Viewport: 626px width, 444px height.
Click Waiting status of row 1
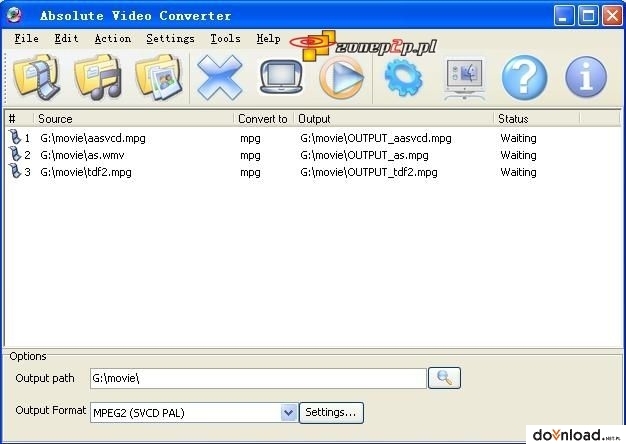pyautogui.click(x=518, y=138)
